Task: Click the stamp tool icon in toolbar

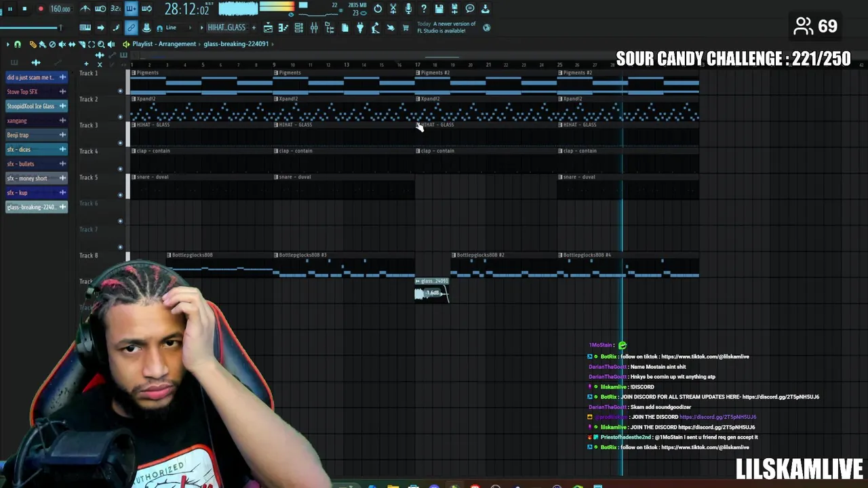Action: point(146,28)
